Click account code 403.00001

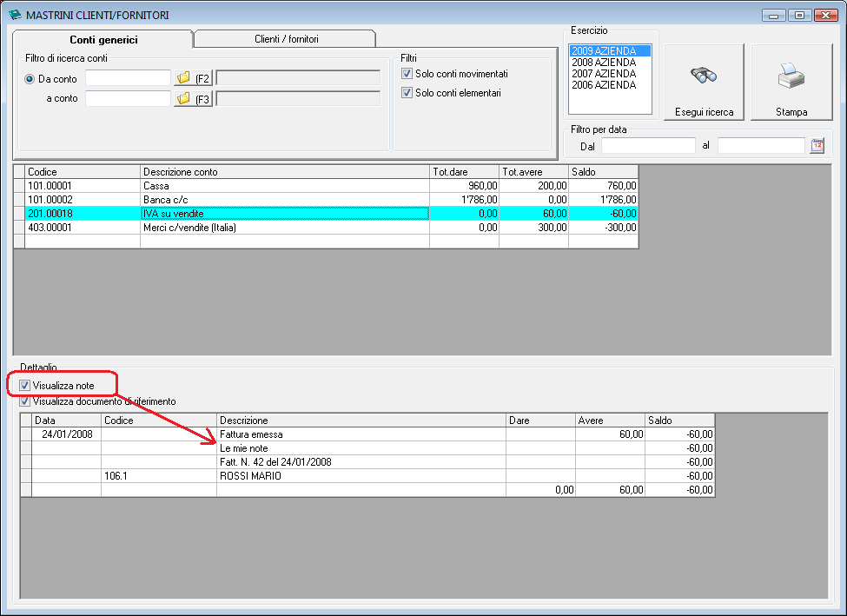50,228
